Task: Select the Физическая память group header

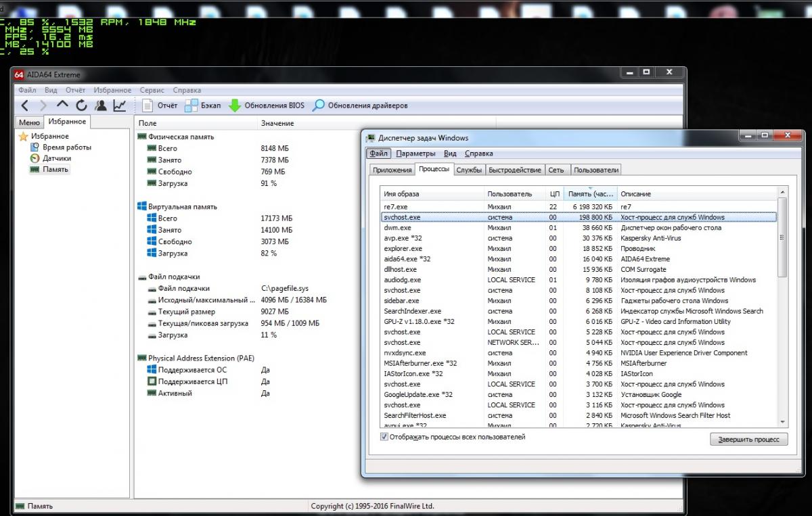Action: click(176, 137)
